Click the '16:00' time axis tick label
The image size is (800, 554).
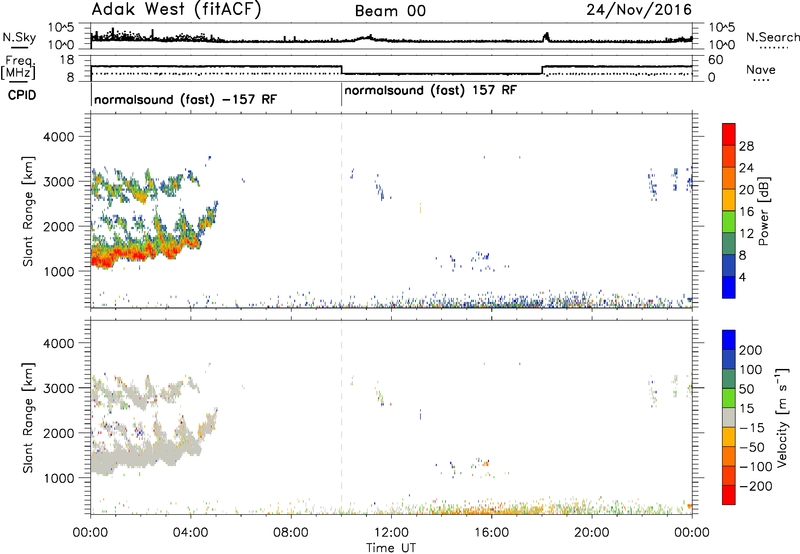pos(491,533)
